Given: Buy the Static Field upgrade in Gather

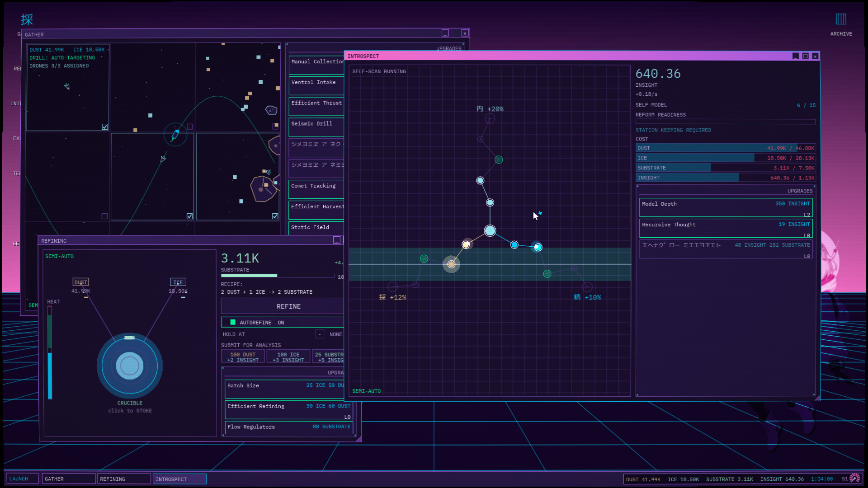Looking at the screenshot, I should click(x=316, y=228).
